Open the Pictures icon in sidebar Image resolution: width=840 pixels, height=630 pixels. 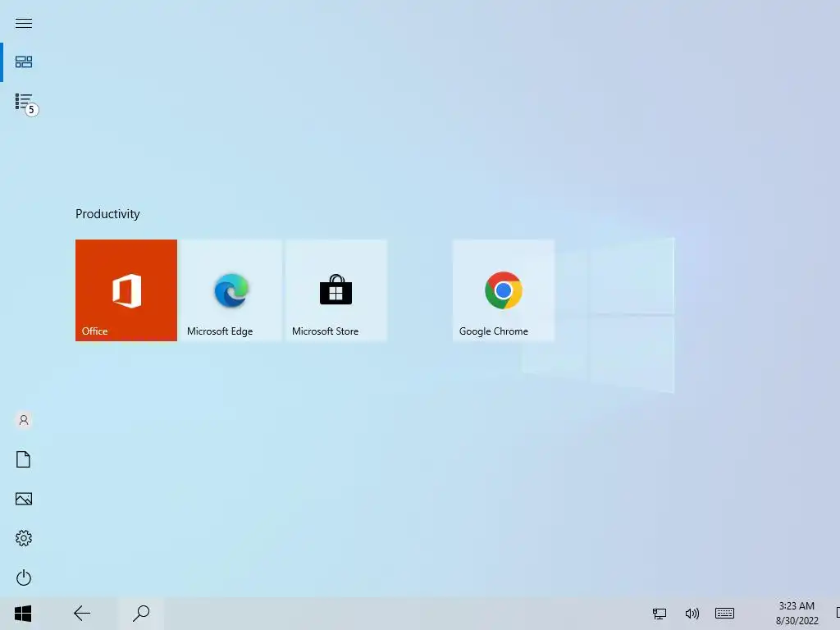(x=24, y=499)
